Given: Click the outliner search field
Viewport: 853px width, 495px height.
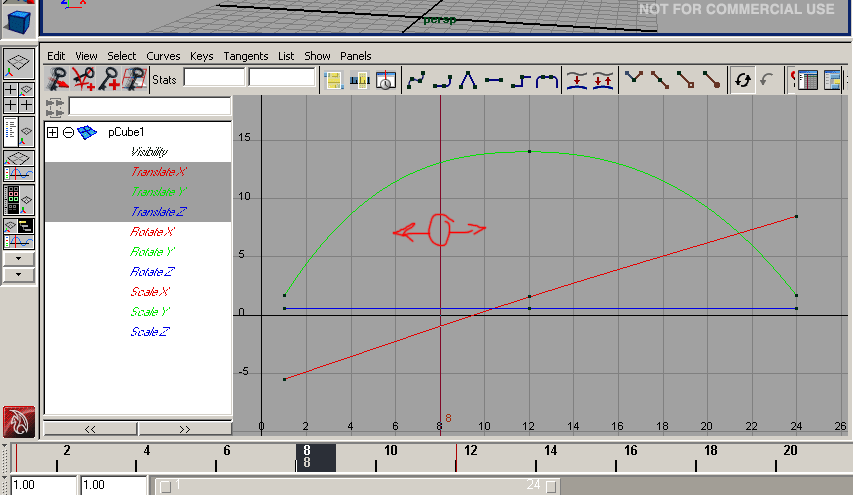Looking at the screenshot, I should [x=150, y=106].
